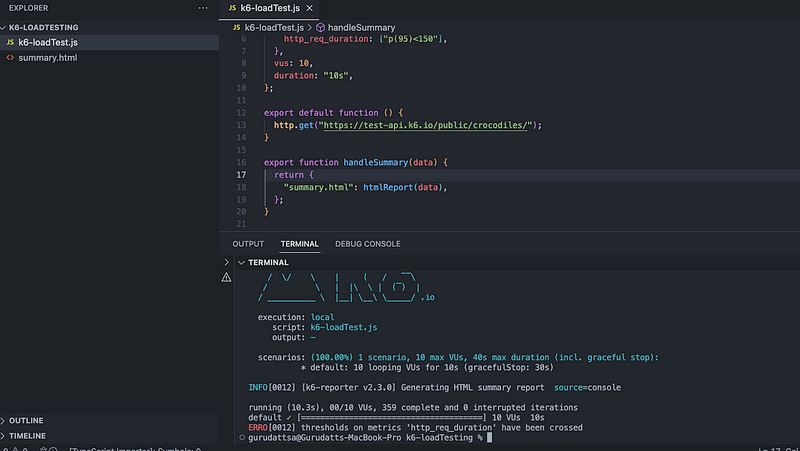Click the HTML file icon beside summary.html
The height and width of the screenshot is (451, 800).
point(10,58)
